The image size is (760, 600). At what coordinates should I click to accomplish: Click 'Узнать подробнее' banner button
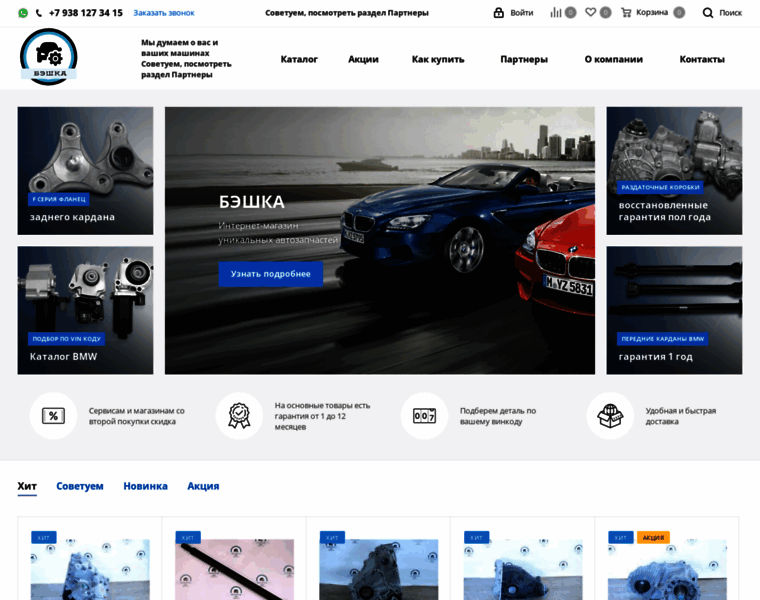point(270,274)
